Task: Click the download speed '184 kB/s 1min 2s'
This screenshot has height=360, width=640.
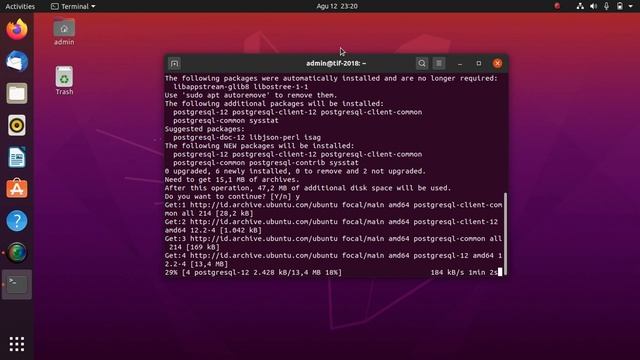Action: (464, 272)
